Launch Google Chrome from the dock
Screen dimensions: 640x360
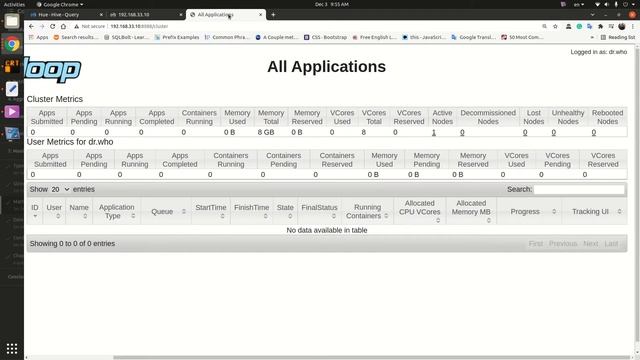coord(12,44)
